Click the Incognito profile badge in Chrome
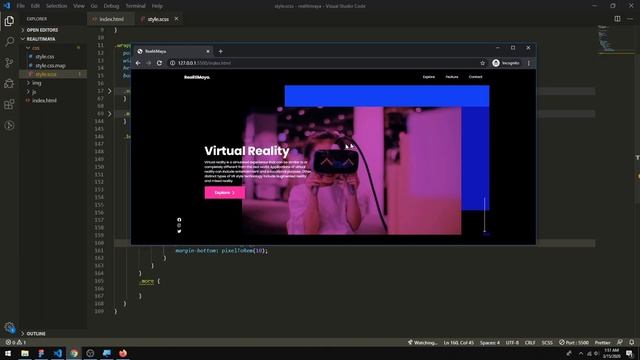The width and height of the screenshot is (640, 360). pyautogui.click(x=506, y=63)
